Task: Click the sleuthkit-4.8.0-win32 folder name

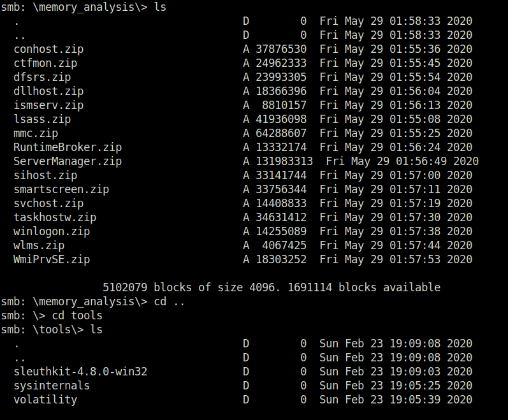Action: pyautogui.click(x=80, y=372)
